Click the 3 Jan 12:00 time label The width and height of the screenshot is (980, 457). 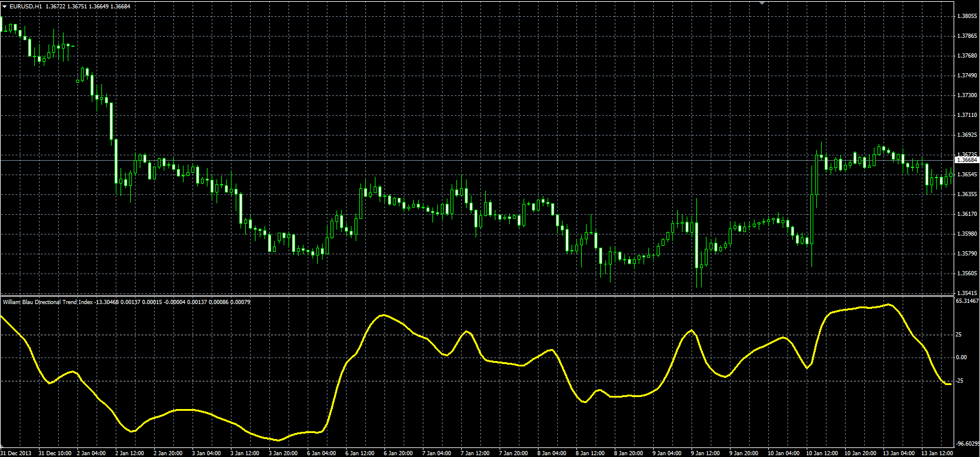click(x=245, y=453)
